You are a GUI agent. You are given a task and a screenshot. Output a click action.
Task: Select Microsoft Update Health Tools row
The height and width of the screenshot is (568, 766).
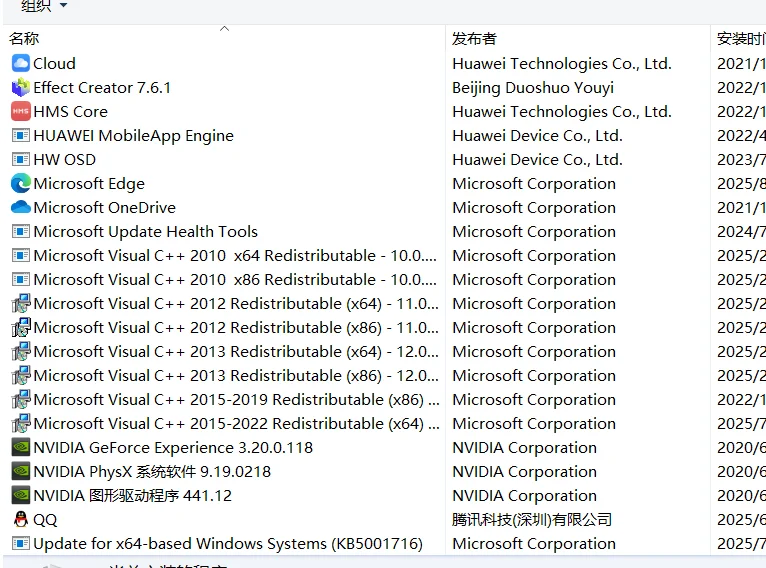click(145, 231)
